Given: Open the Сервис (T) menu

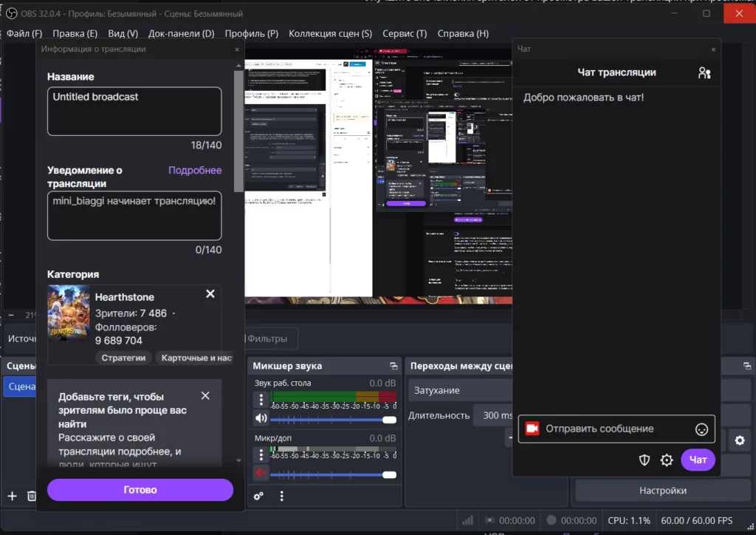Looking at the screenshot, I should click(x=401, y=33).
